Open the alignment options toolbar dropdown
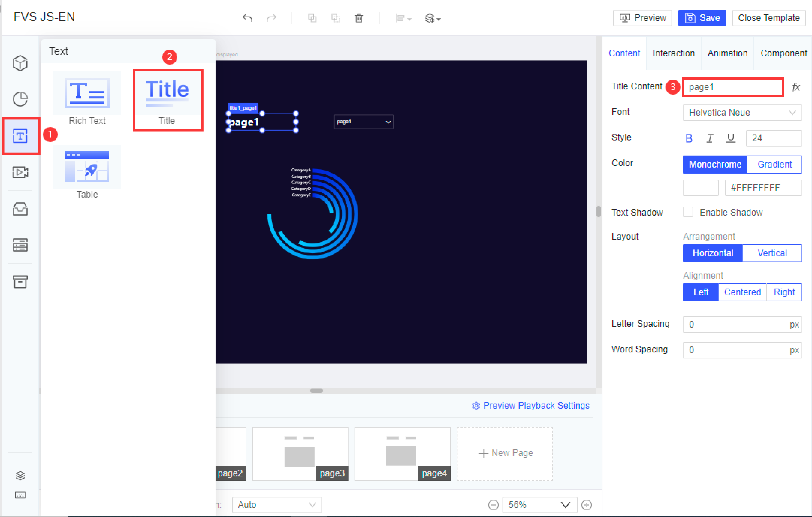812x517 pixels. pyautogui.click(x=403, y=18)
